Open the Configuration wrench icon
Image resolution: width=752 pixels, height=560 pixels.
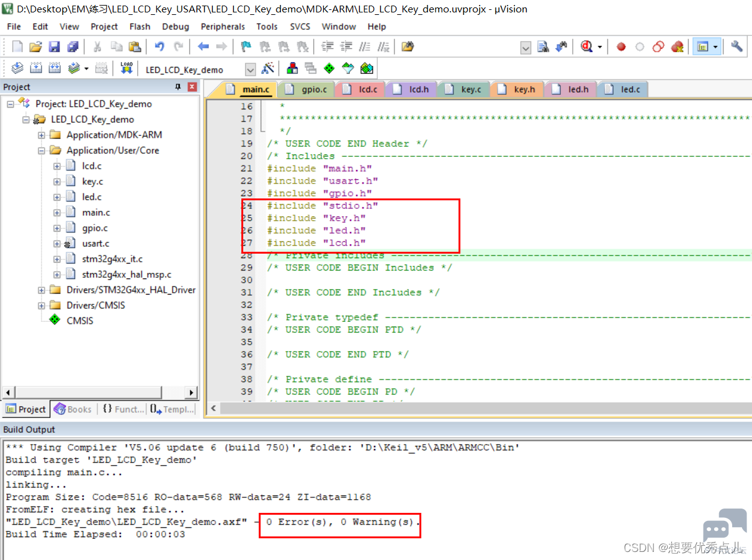736,47
